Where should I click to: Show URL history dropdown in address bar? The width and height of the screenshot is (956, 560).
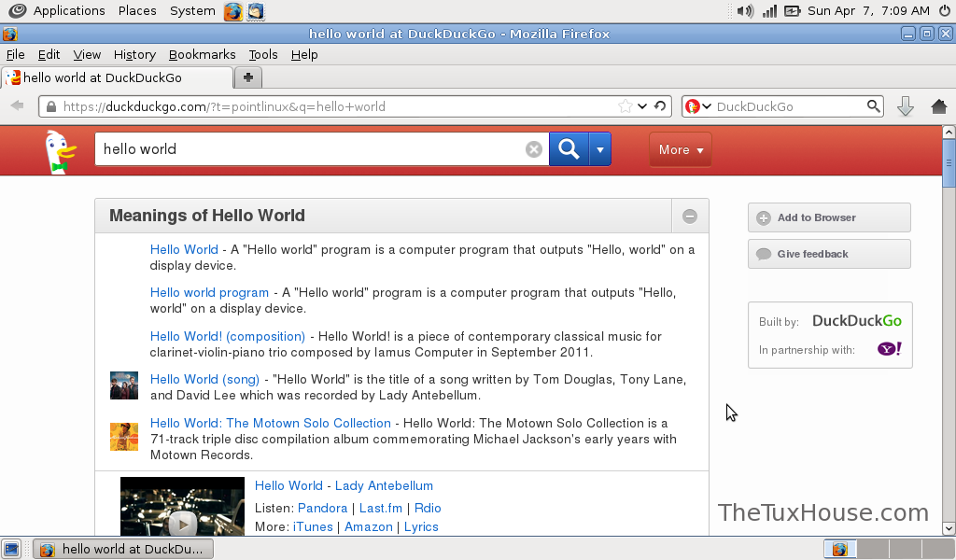tap(642, 106)
